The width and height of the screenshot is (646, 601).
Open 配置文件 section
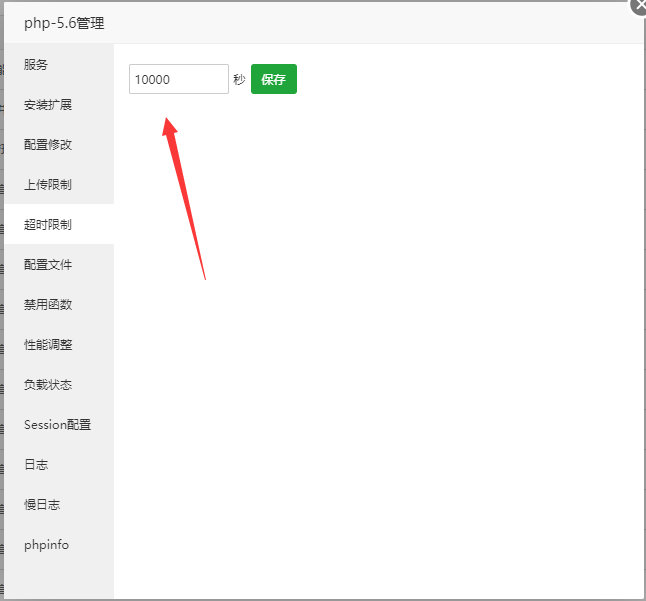coord(59,264)
